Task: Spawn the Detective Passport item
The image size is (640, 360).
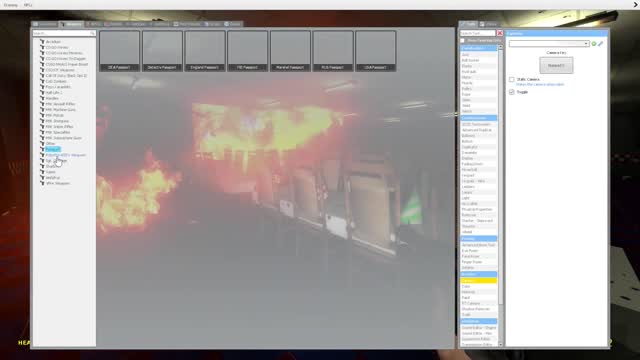Action: (x=162, y=51)
